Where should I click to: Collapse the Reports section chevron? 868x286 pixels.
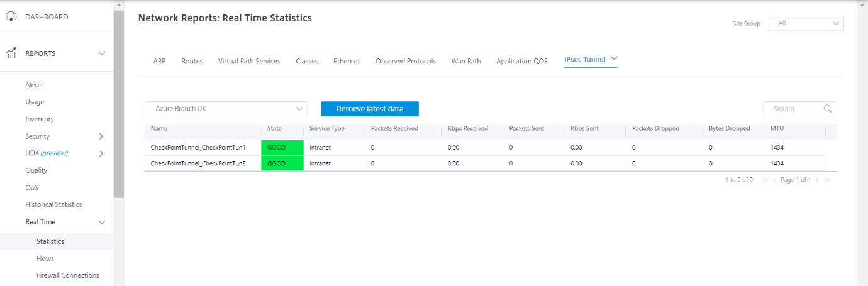tap(102, 53)
